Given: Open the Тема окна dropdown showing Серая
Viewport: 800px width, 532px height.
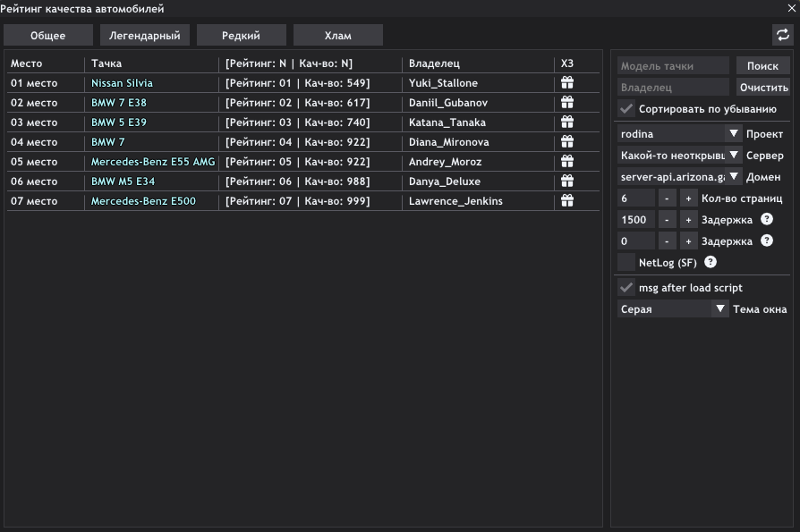Looking at the screenshot, I should (x=673, y=308).
